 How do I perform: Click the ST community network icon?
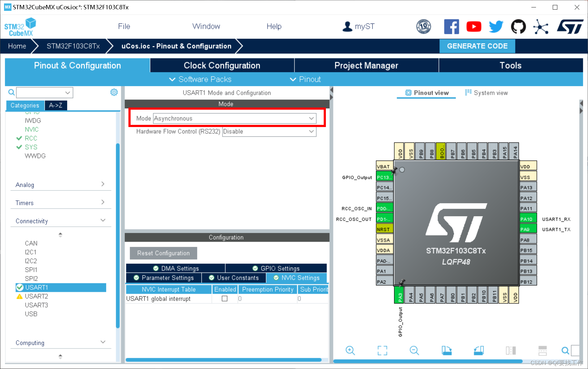[541, 27]
